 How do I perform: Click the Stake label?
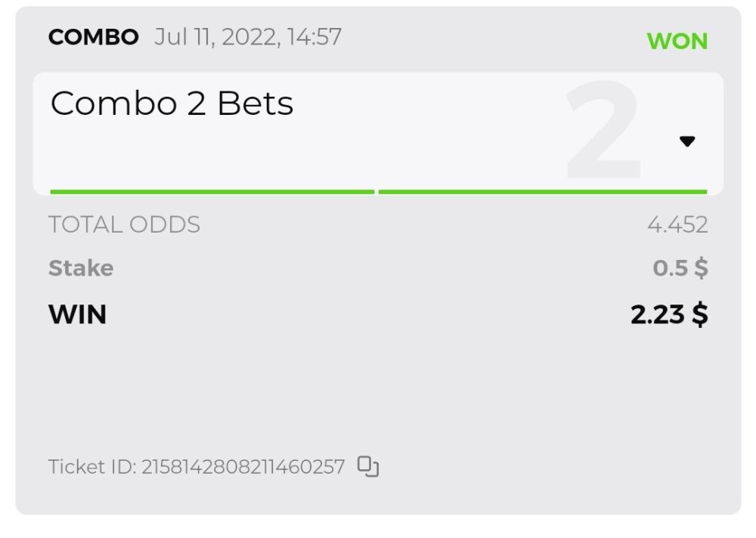(81, 268)
